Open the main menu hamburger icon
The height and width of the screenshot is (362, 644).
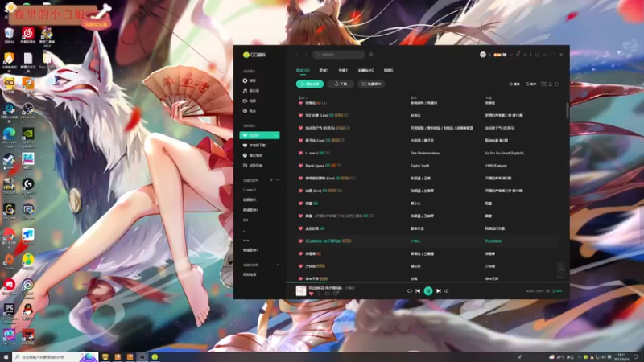coord(526,55)
